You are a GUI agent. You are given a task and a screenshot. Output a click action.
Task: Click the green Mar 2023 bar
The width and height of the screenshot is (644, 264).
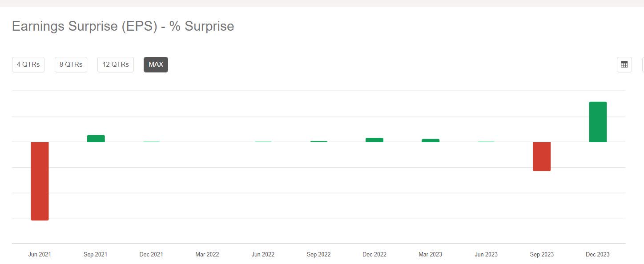[x=430, y=140]
